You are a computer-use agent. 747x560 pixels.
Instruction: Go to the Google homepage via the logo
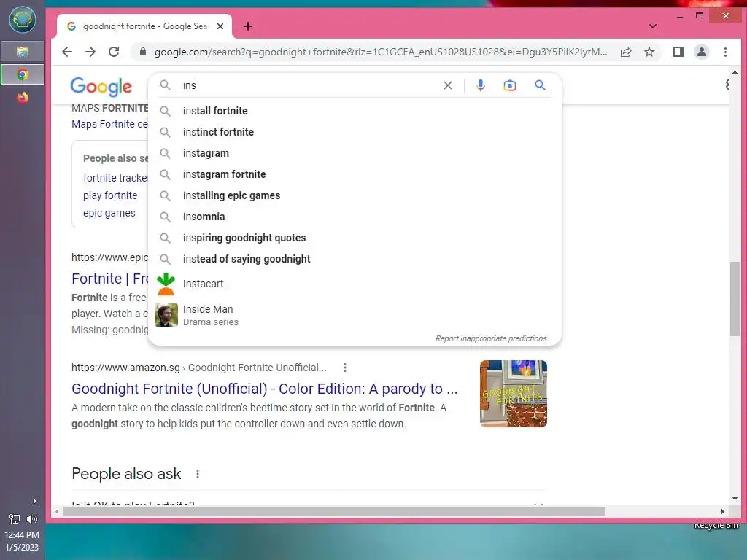pos(101,86)
